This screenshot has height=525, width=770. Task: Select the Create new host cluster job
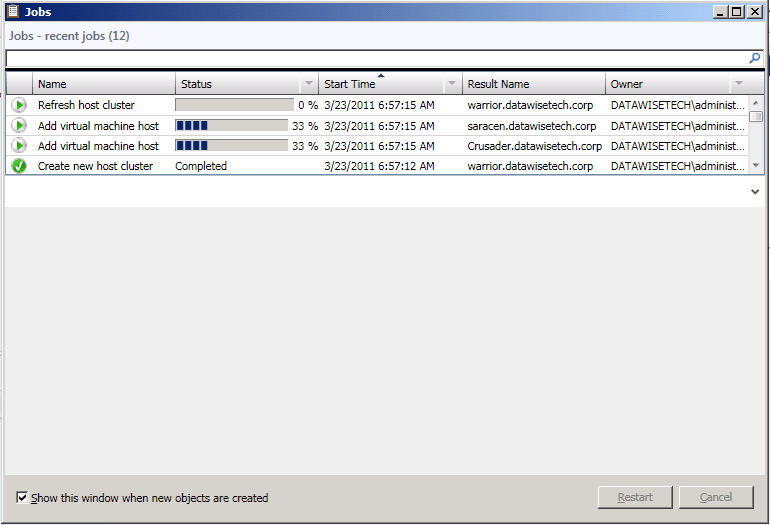[x=95, y=166]
